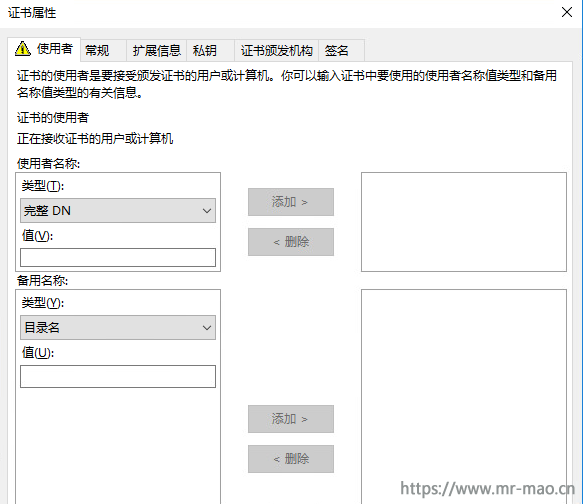Click the 值(V) input field
The width and height of the screenshot is (583, 504).
pyautogui.click(x=118, y=258)
